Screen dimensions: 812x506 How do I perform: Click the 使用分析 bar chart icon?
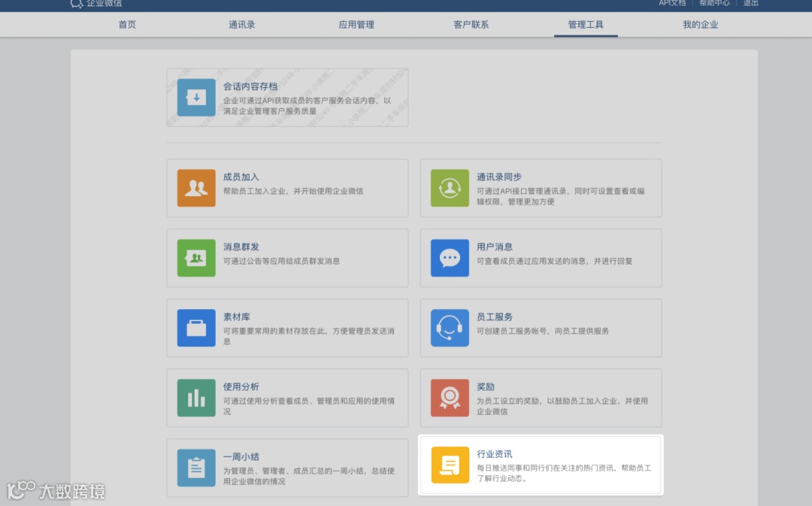196,398
